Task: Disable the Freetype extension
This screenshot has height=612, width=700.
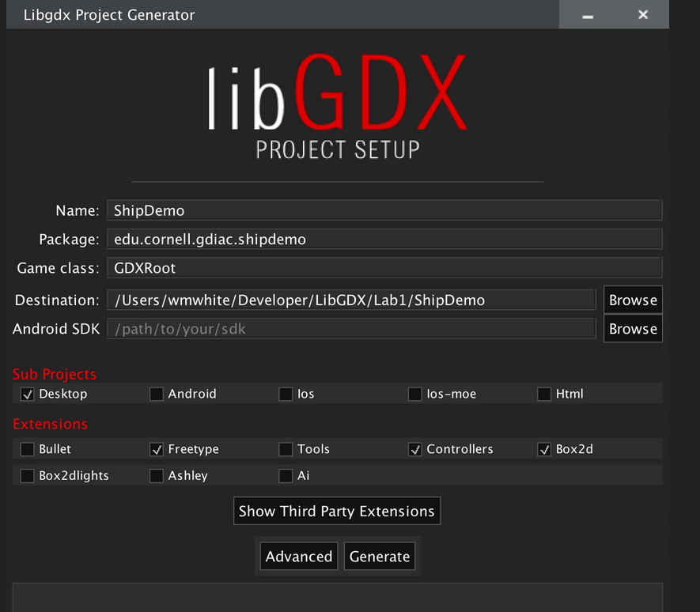Action: pos(156,448)
